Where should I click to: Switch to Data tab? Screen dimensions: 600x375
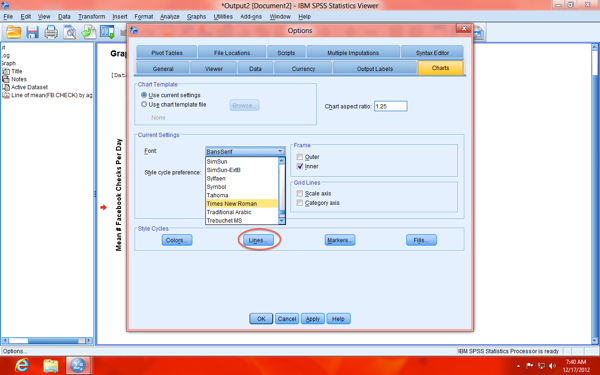click(x=255, y=68)
